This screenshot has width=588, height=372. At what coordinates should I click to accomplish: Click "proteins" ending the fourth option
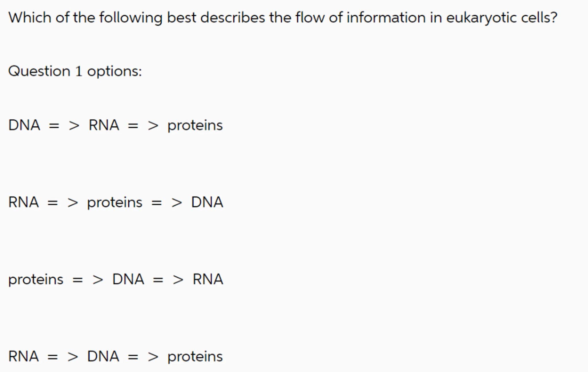[x=195, y=357]
